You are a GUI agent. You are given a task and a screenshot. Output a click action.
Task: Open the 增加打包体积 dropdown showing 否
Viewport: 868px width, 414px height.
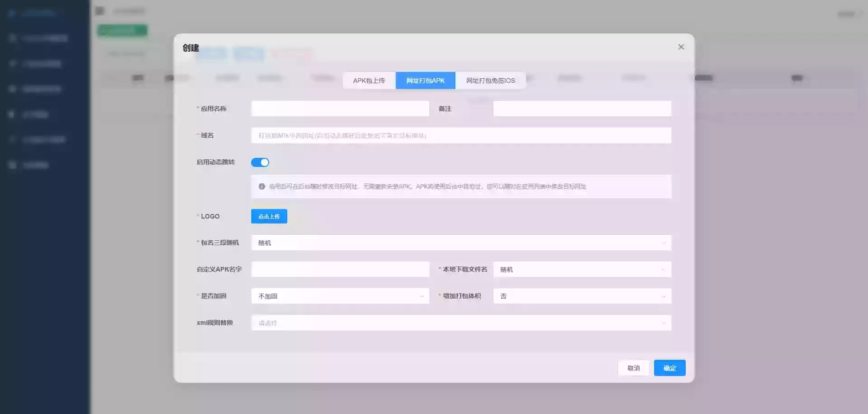point(582,296)
